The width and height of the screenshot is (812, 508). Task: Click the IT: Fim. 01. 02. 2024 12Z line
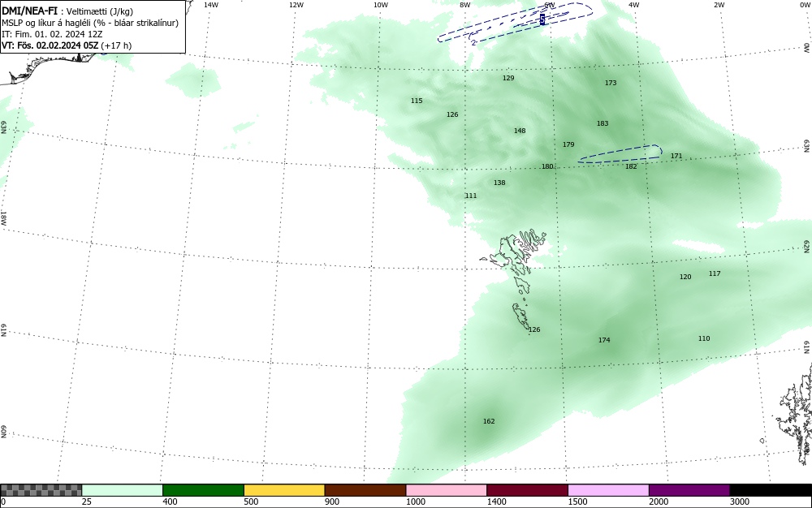(52, 34)
